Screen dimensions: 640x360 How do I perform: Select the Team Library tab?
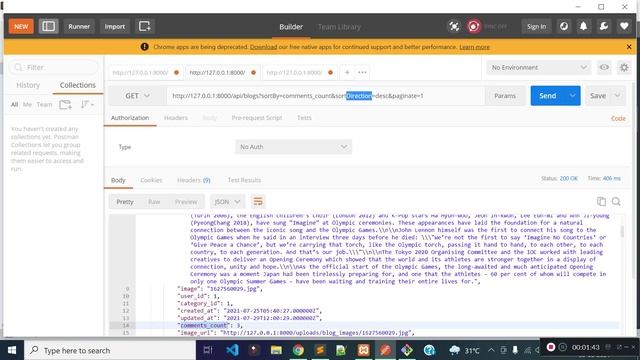tap(339, 27)
